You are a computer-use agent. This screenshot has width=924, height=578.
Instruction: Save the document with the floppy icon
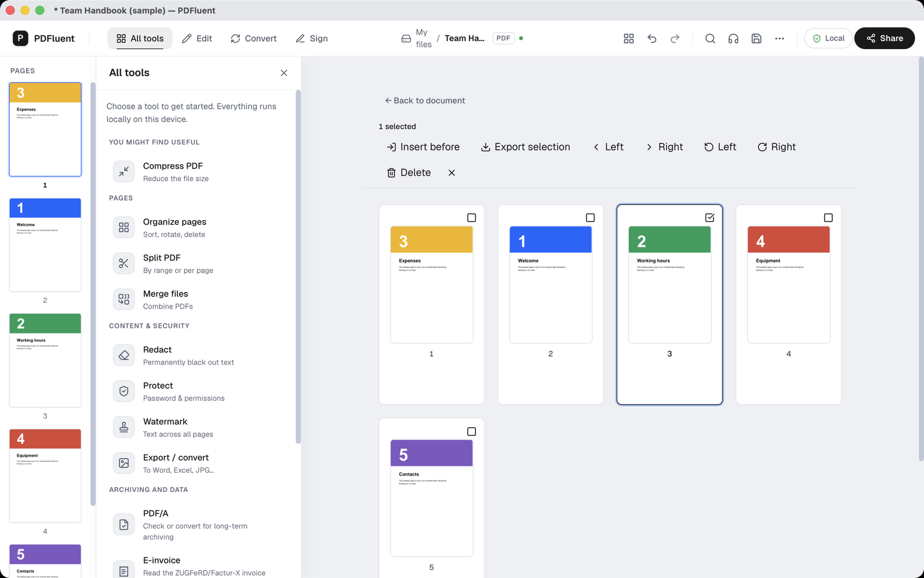click(757, 38)
